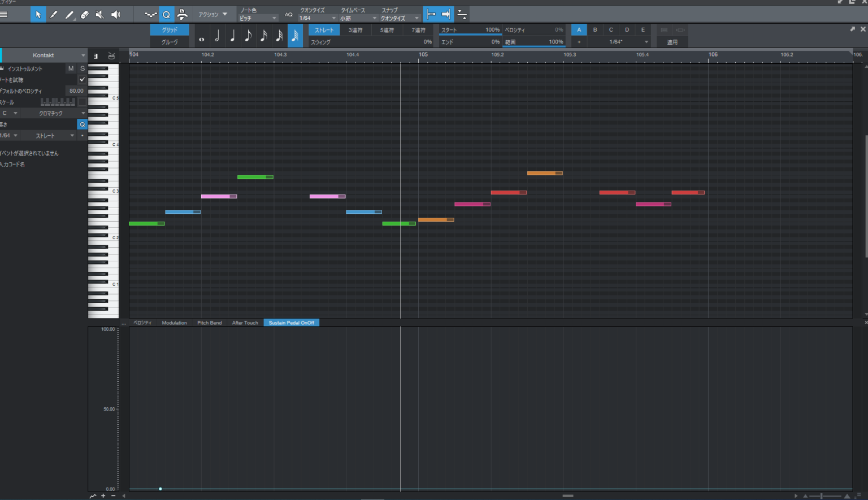Select the Mute tool

click(x=100, y=15)
